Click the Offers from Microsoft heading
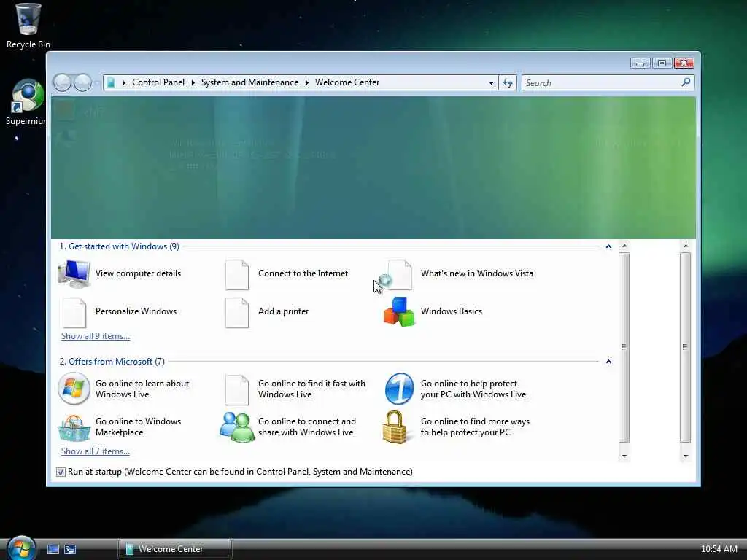The width and height of the screenshot is (747, 560). pos(112,362)
